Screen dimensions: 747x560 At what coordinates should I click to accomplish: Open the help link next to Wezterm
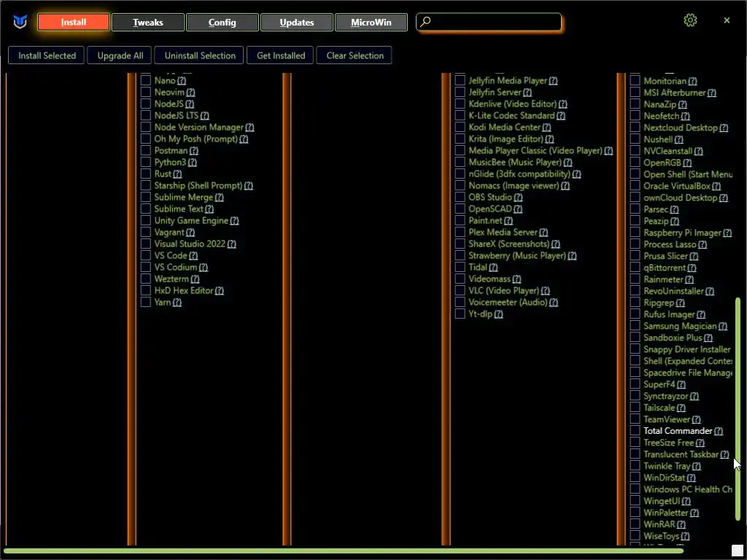(195, 279)
